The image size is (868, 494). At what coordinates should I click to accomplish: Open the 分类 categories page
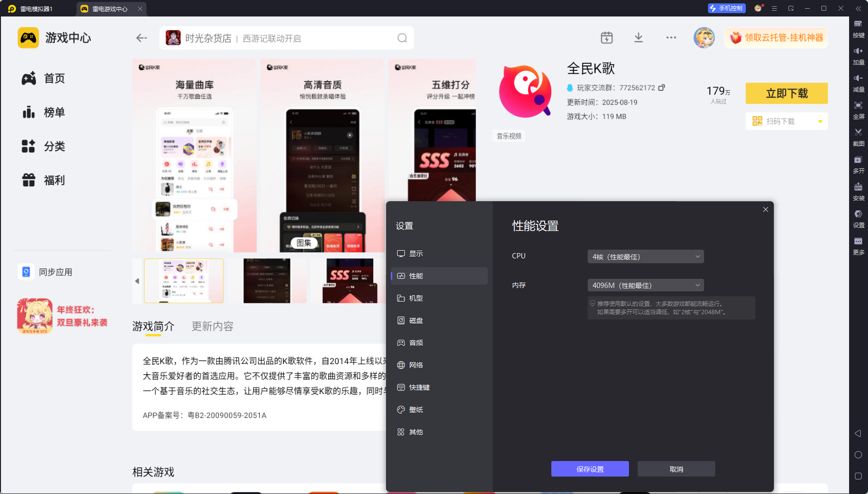43,146
